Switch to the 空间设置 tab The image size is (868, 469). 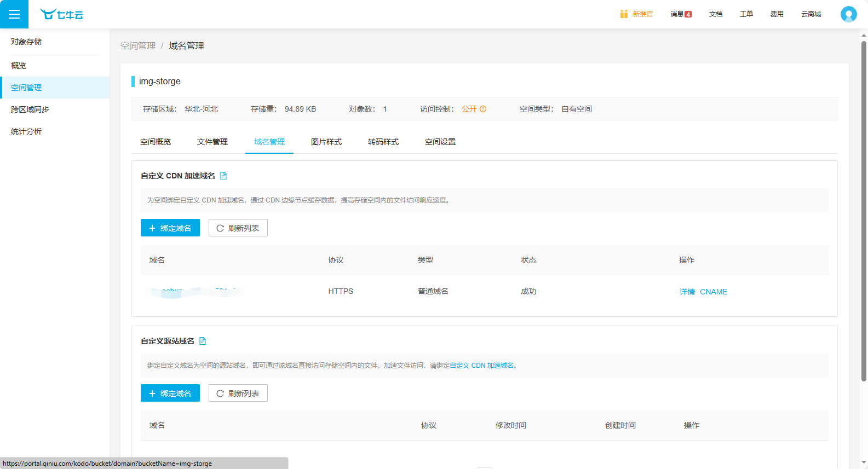tap(440, 142)
